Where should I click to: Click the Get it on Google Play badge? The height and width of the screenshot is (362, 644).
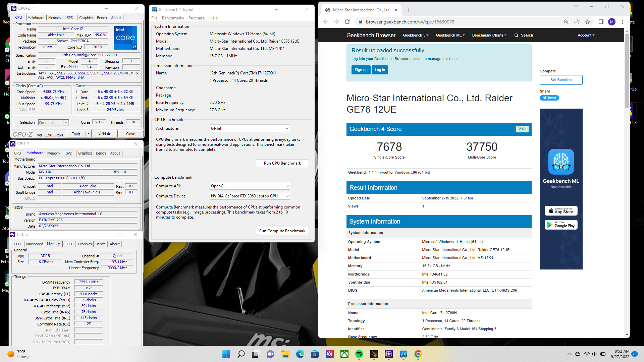(561, 225)
